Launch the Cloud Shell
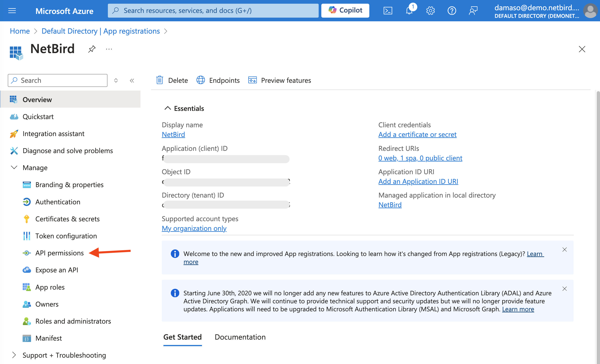The height and width of the screenshot is (364, 600). (x=388, y=10)
